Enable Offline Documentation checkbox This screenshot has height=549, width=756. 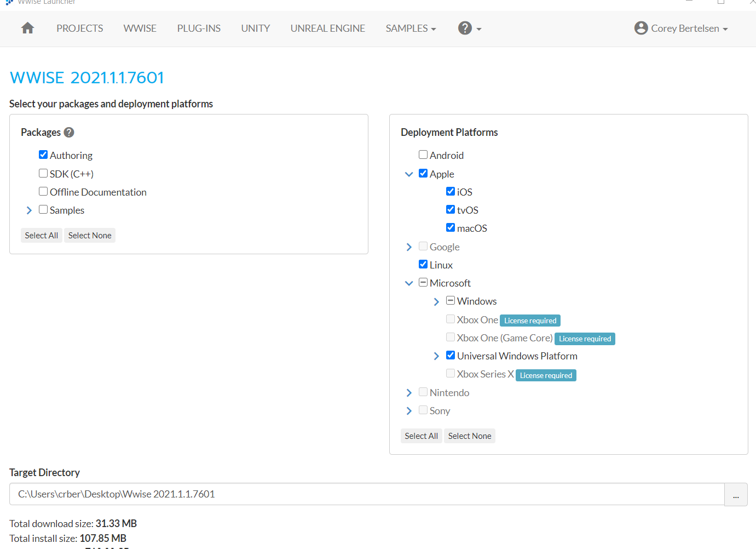pos(43,191)
